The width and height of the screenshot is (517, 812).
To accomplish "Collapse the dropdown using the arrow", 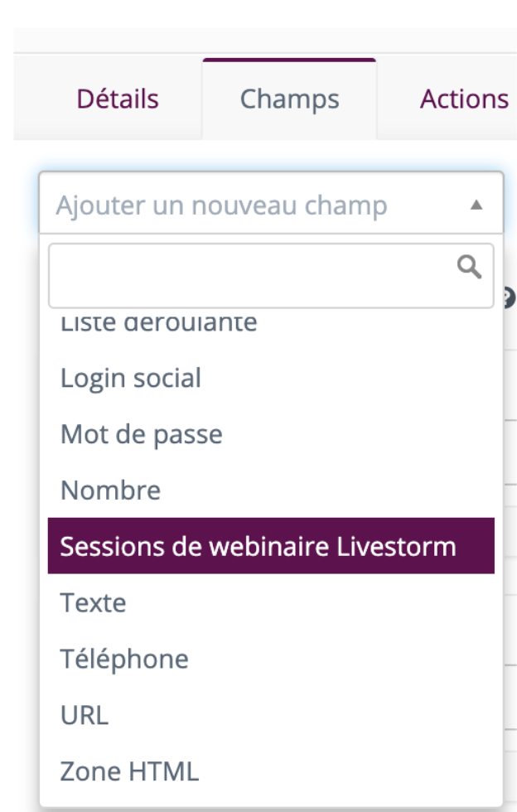I will 476,205.
